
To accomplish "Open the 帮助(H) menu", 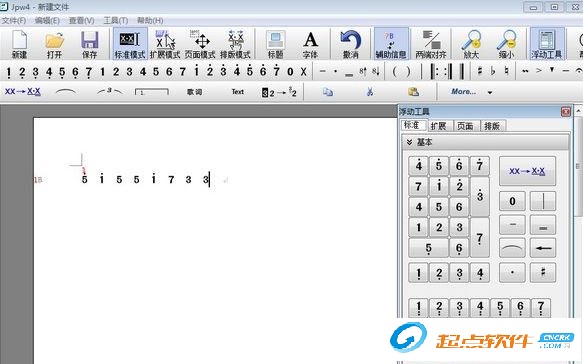I will coord(150,20).
